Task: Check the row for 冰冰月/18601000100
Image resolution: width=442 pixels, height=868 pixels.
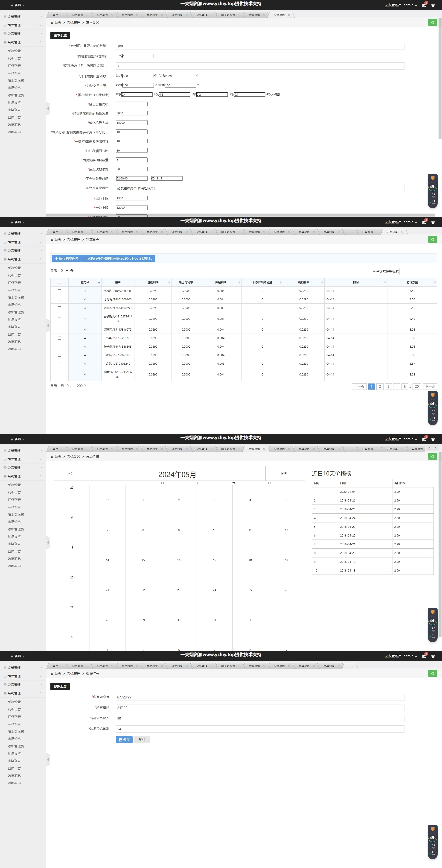Action: [60, 299]
